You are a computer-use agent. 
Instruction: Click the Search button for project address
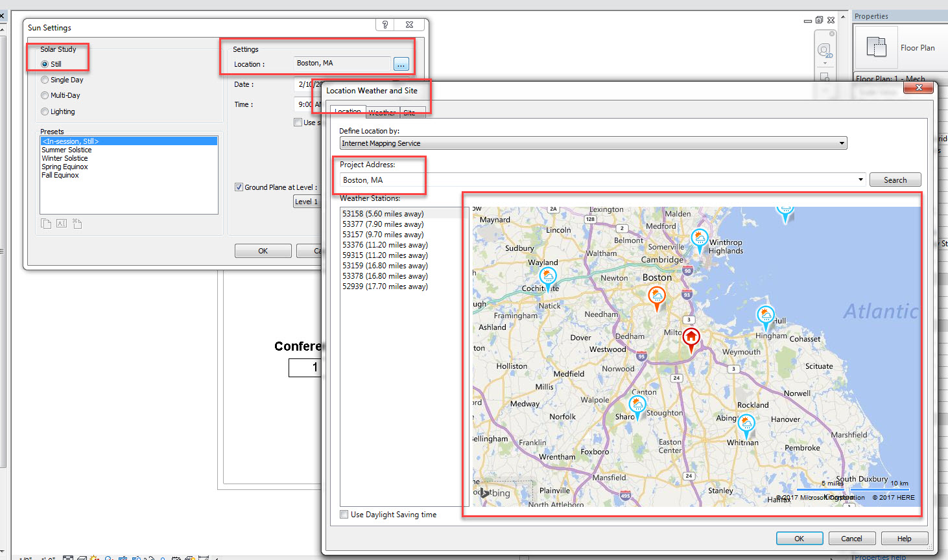click(895, 180)
